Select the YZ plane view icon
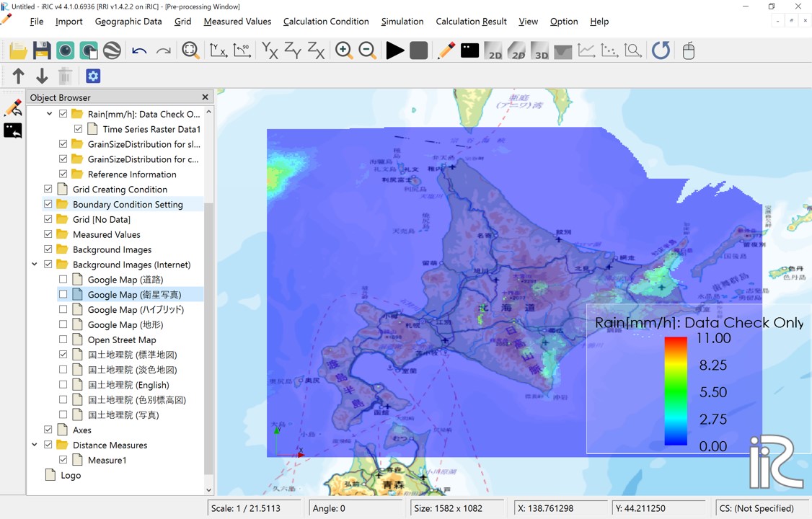 click(293, 50)
